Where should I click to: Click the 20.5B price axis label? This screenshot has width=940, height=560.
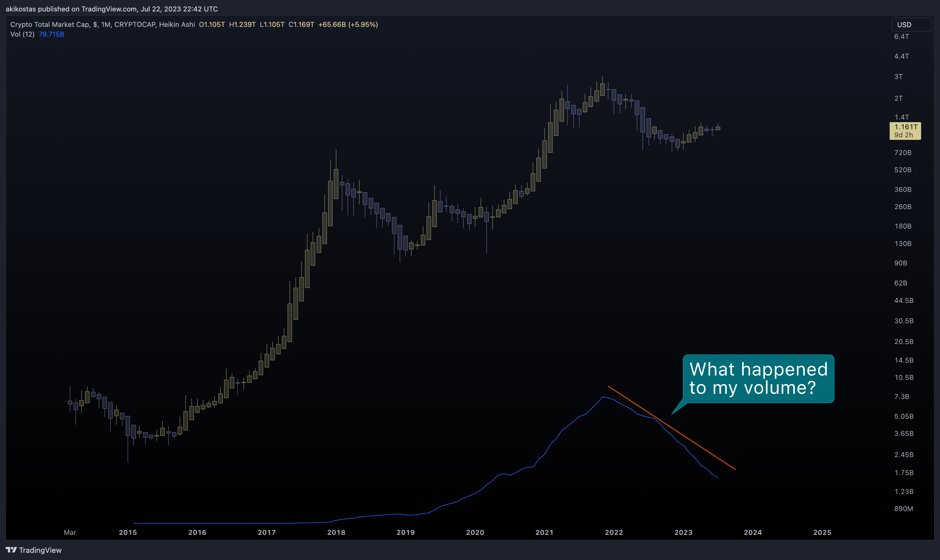point(904,341)
